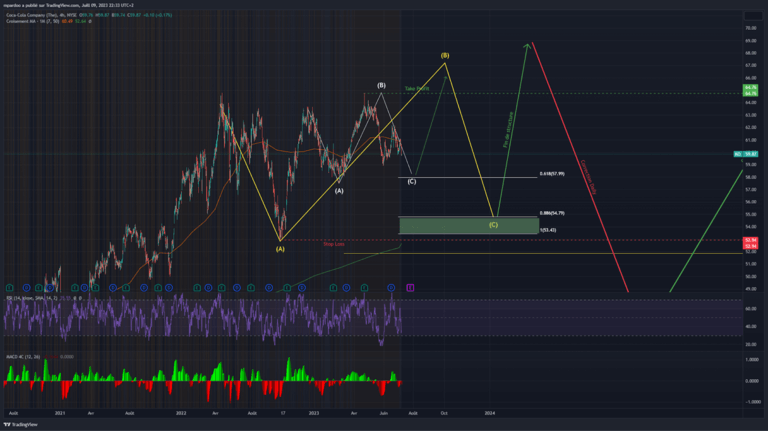Image resolution: width=768 pixels, height=431 pixels.
Task: Click the white (A) wave label
Action: tap(339, 191)
